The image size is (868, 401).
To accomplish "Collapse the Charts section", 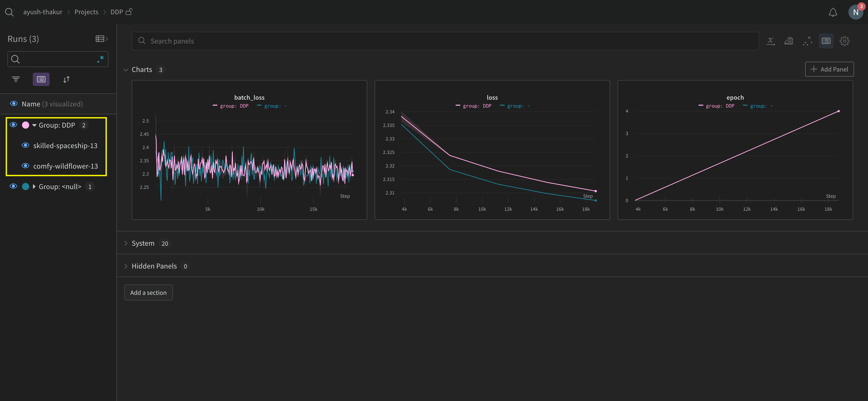I will click(126, 69).
